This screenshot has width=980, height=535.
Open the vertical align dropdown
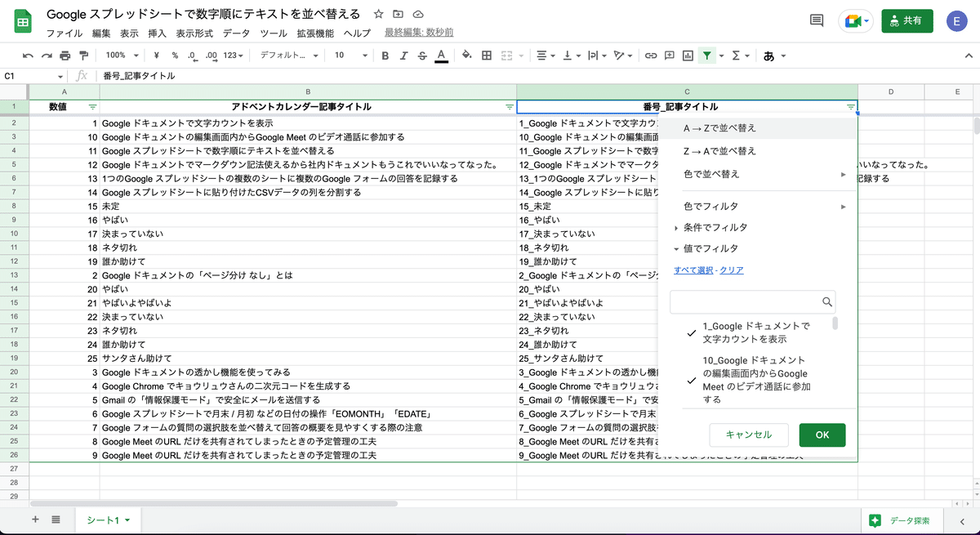click(x=571, y=56)
